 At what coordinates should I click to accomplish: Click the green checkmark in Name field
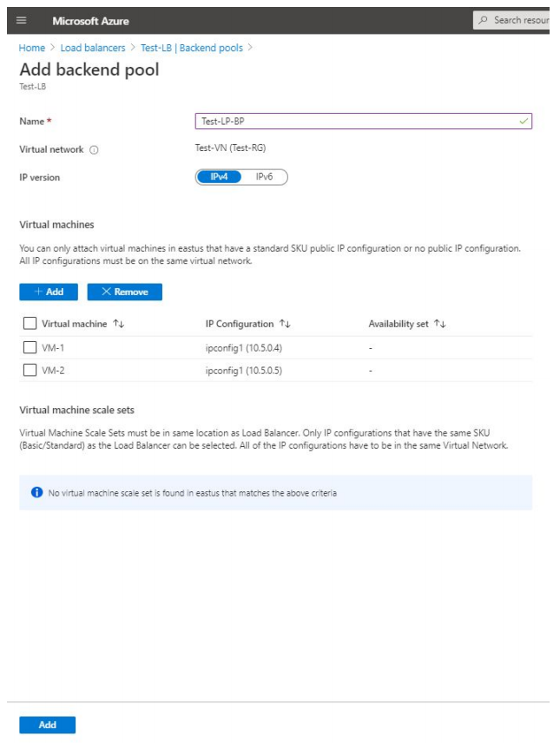[524, 122]
